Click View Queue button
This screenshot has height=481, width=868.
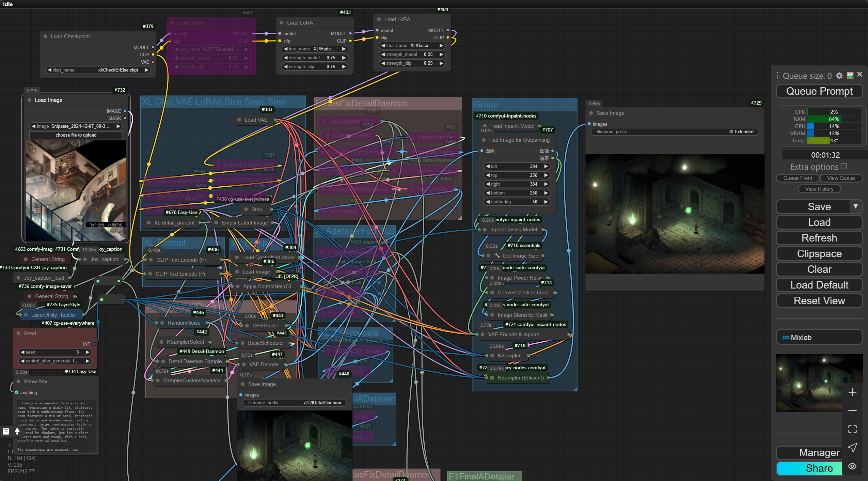point(840,178)
